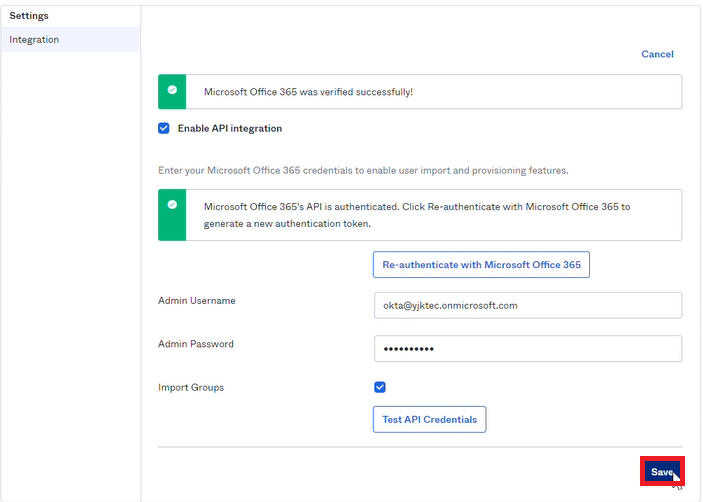Focus the Admin Password input field
This screenshot has height=502, width=703.
pyautogui.click(x=528, y=348)
